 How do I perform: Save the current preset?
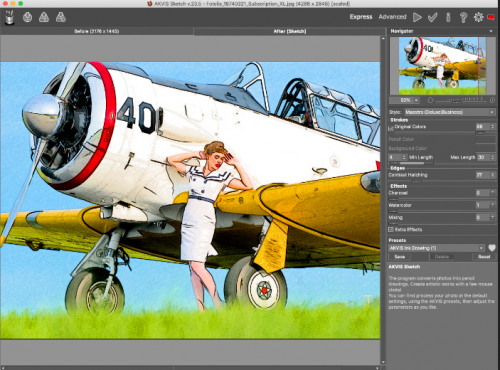click(400, 257)
